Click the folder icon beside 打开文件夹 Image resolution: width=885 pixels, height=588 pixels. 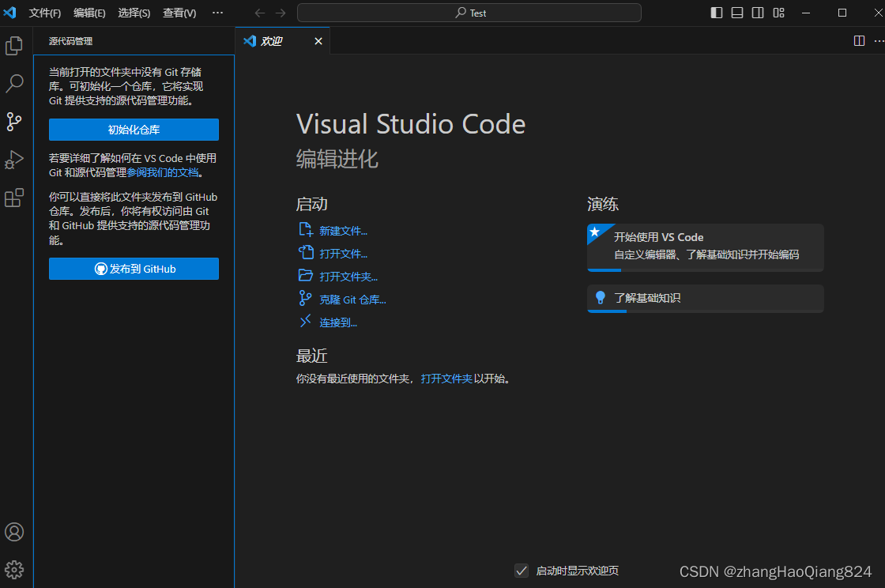click(x=305, y=275)
